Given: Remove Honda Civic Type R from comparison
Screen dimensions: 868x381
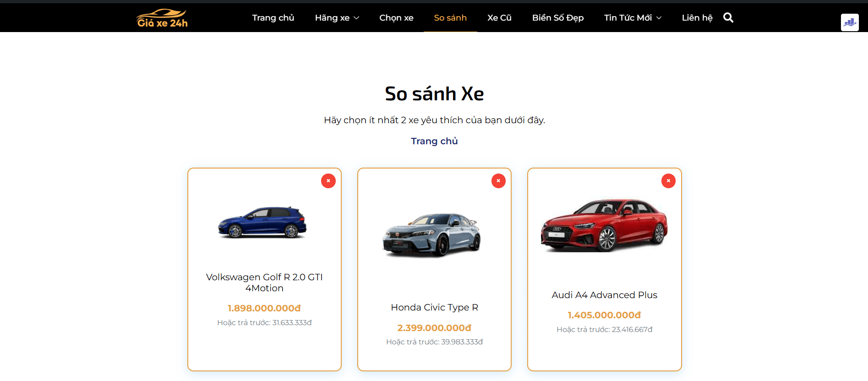Looking at the screenshot, I should 498,181.
